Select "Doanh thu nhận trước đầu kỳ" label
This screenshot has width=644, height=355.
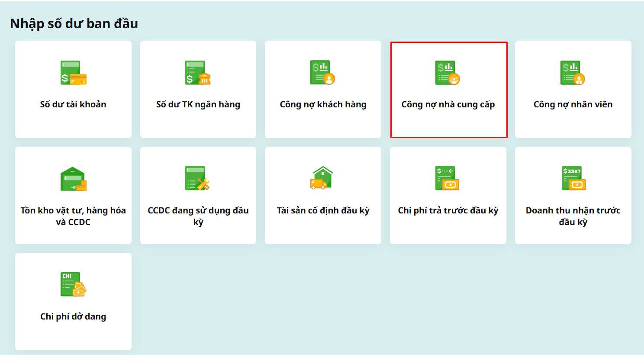pyautogui.click(x=573, y=216)
